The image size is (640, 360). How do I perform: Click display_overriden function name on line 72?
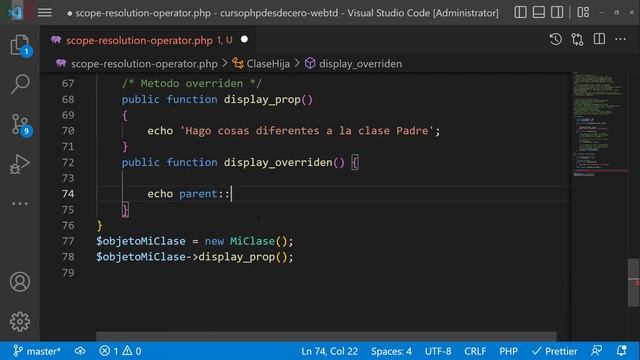click(278, 162)
